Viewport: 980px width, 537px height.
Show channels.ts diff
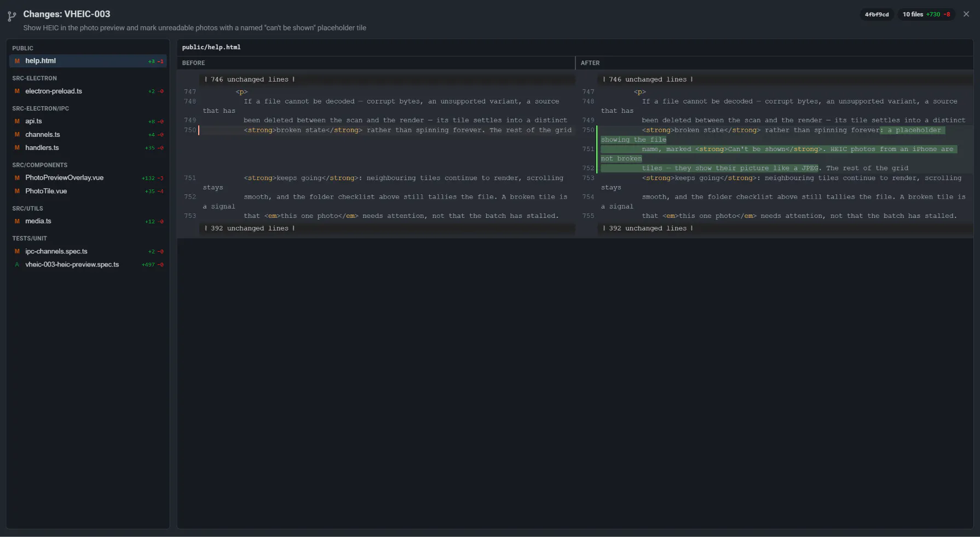88,134
